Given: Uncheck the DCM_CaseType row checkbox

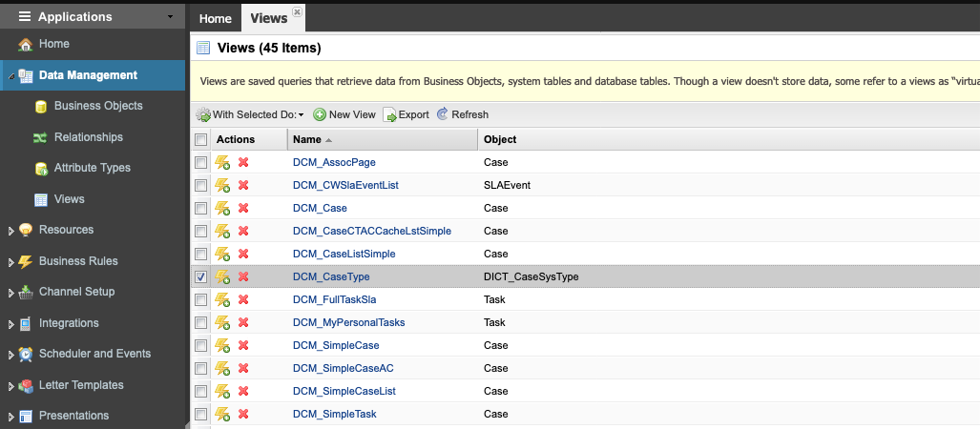Looking at the screenshot, I should [200, 276].
